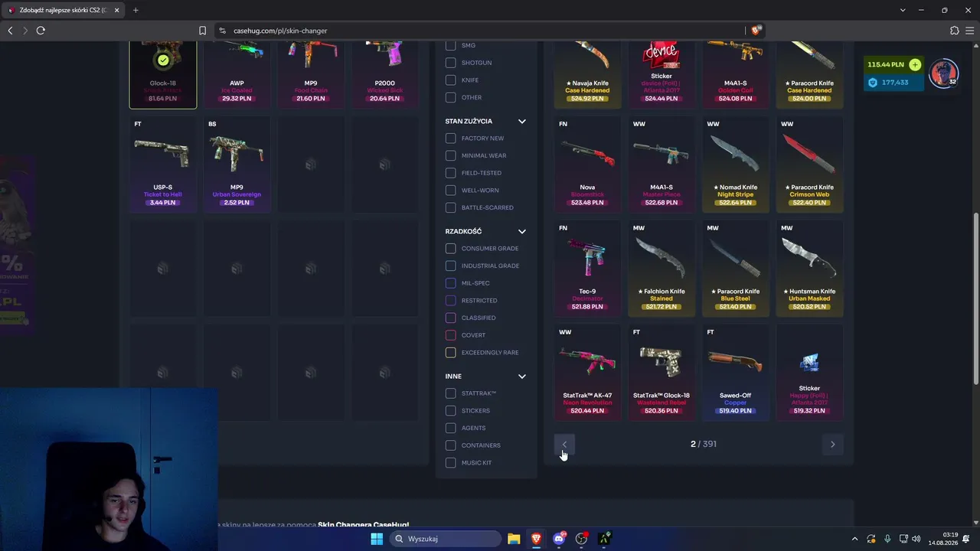Open the tab search dropdown arrow
The width and height of the screenshot is (980, 551).
[x=903, y=10]
